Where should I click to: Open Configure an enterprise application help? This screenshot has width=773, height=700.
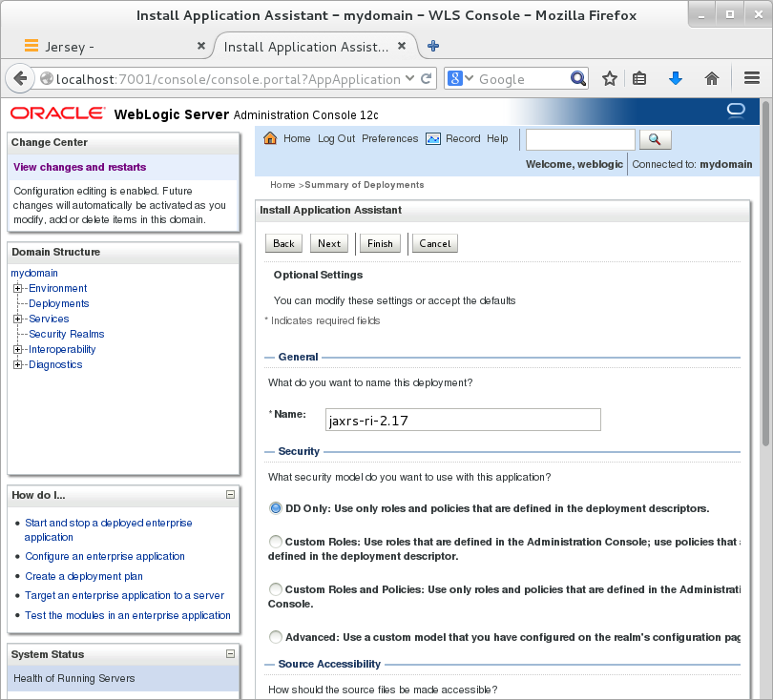tap(105, 556)
